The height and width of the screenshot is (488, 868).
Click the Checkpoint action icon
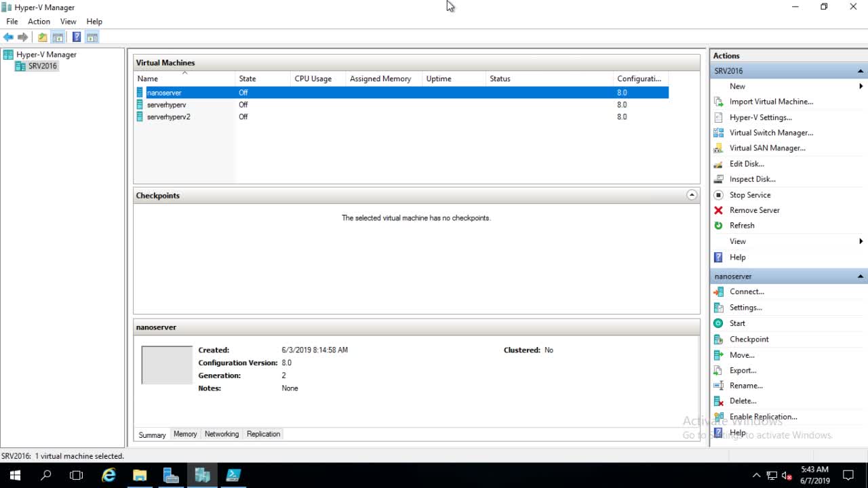click(x=718, y=339)
